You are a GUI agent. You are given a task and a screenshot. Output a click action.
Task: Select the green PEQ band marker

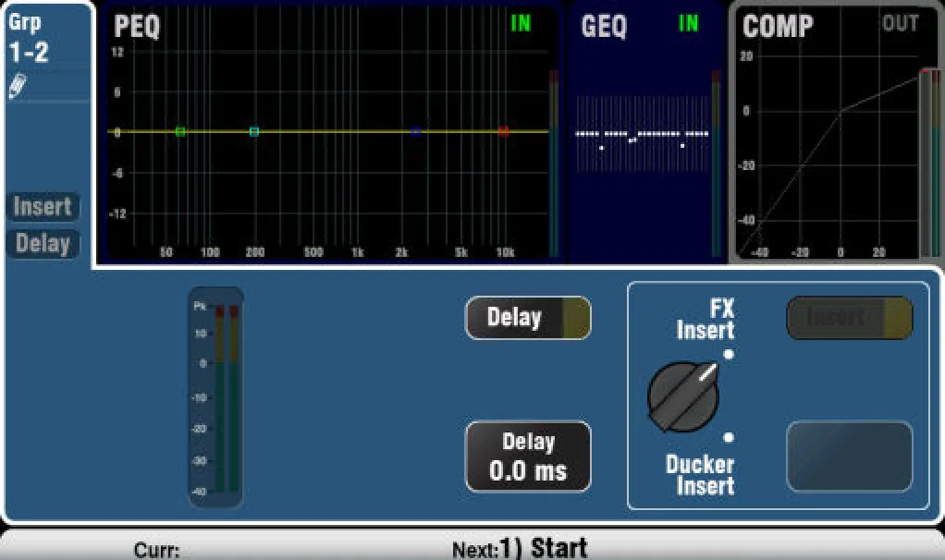[180, 131]
